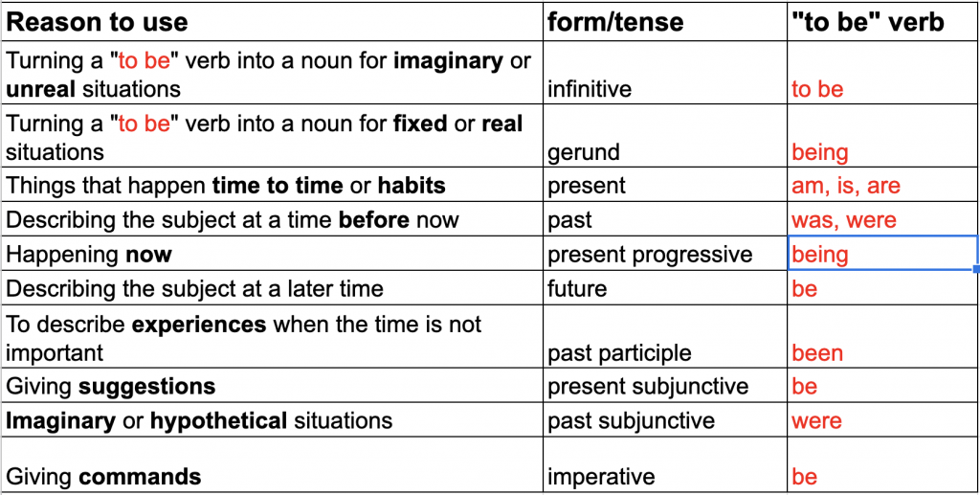Viewport: 980px width, 495px height.
Task: Select the "Happening now" cell
Action: click(x=272, y=254)
